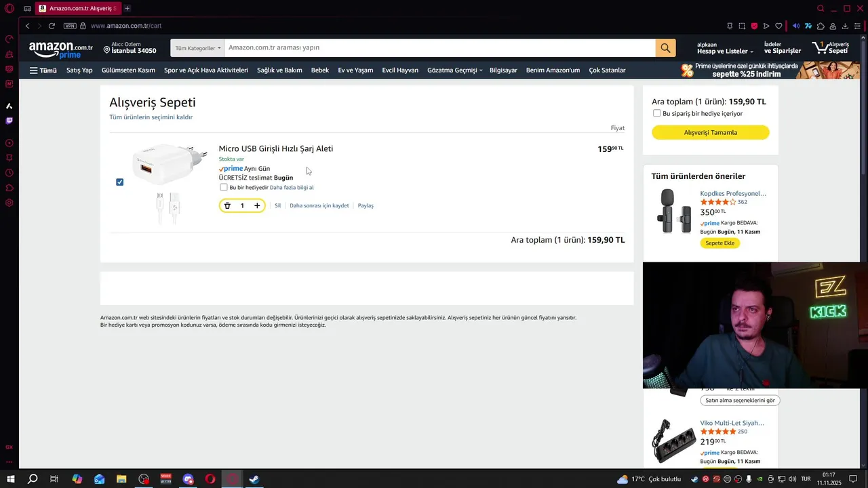The image size is (868, 488).
Task: Open the Easy Setup sliders icon
Action: (x=857, y=26)
